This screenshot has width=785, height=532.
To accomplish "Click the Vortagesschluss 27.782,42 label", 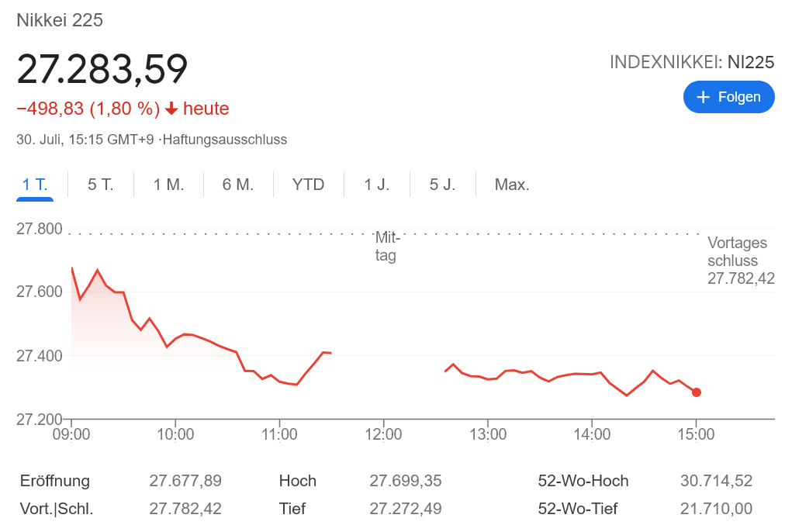I will (x=740, y=261).
